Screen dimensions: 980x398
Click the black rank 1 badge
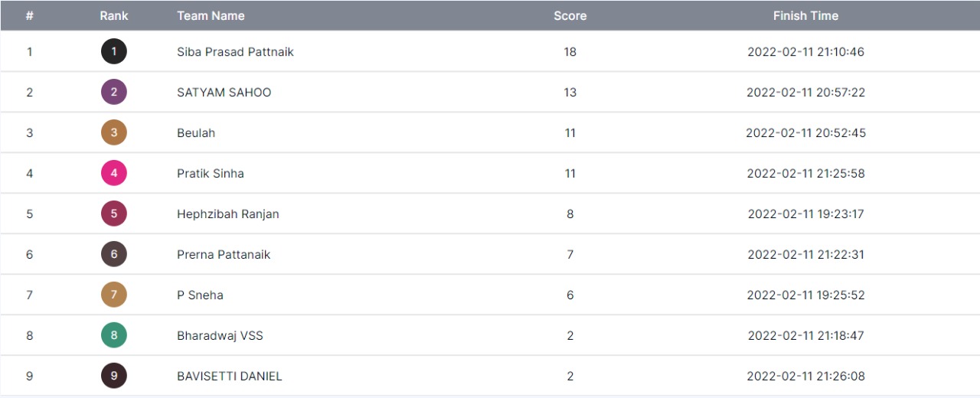pyautogui.click(x=114, y=52)
